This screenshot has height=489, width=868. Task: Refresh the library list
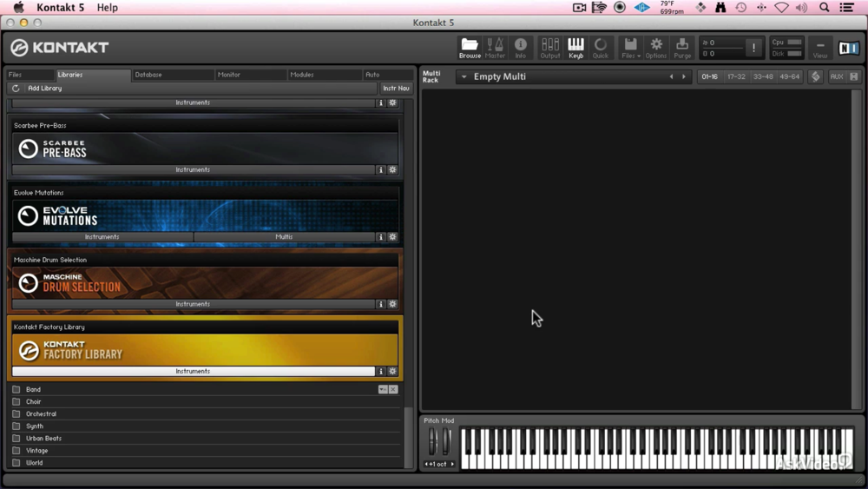(x=16, y=88)
